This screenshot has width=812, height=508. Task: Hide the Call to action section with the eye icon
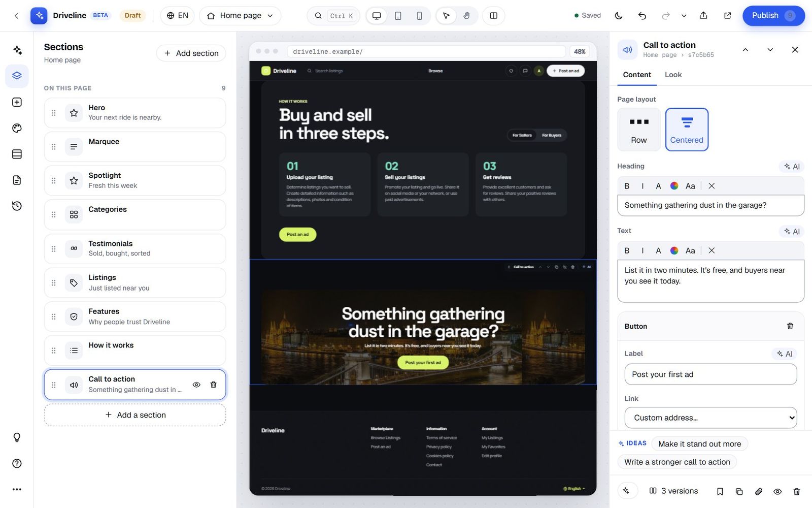tap(196, 385)
